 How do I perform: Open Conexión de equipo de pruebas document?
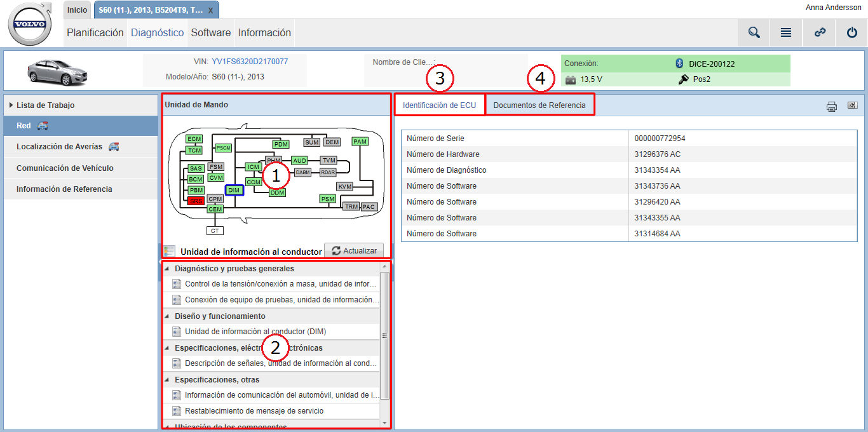(271, 300)
